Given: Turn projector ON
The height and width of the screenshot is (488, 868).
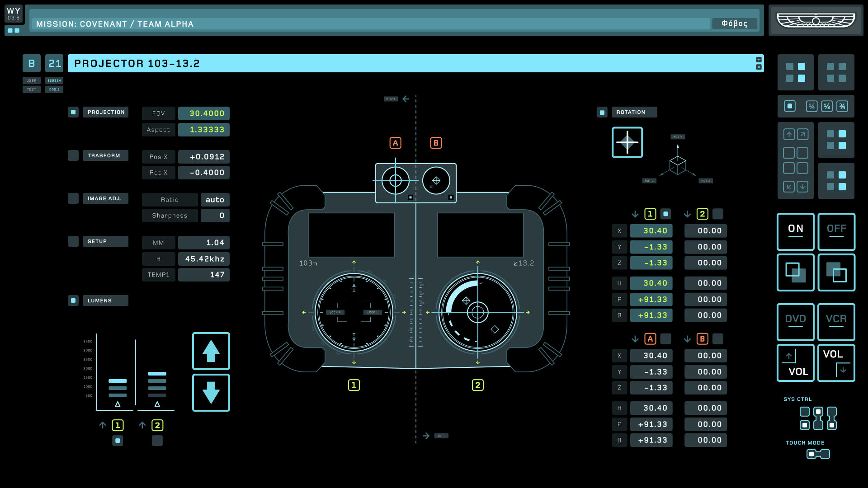Looking at the screenshot, I should click(795, 231).
